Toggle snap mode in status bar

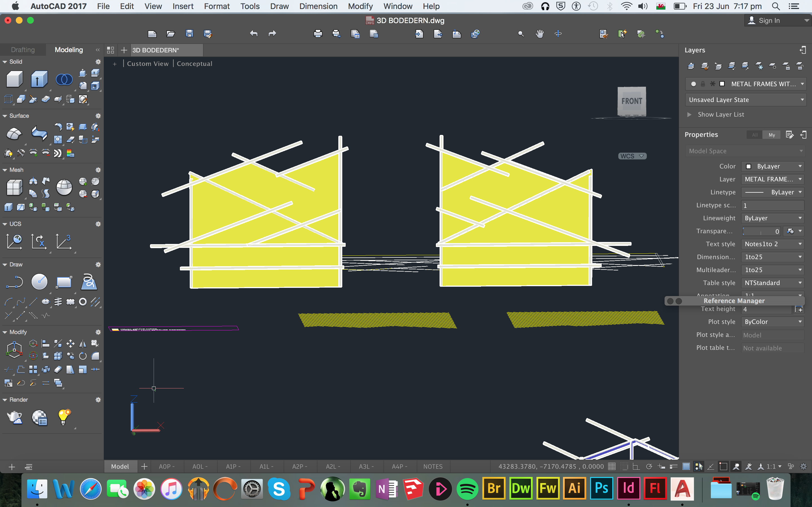(624, 466)
